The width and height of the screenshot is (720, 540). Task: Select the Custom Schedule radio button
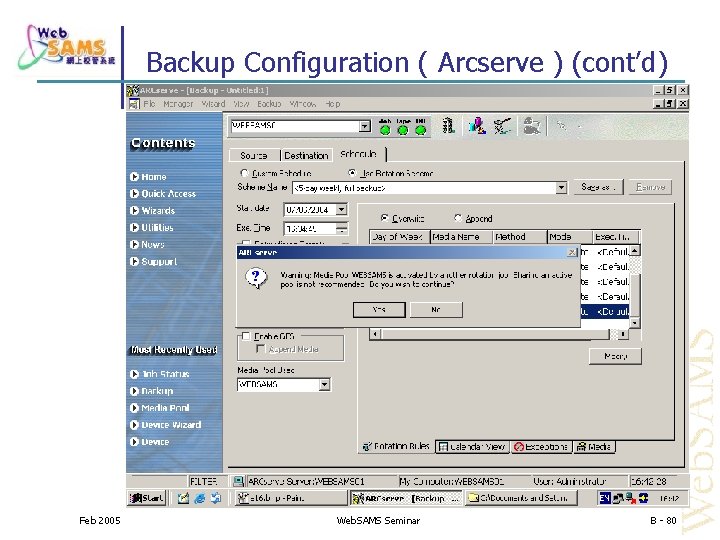[244, 174]
